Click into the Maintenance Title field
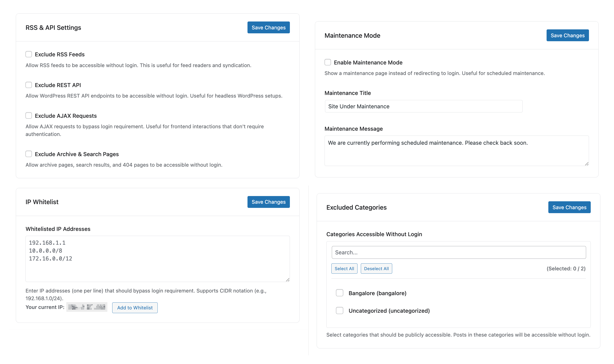Viewport: 614px width, 364px height. [x=423, y=106]
